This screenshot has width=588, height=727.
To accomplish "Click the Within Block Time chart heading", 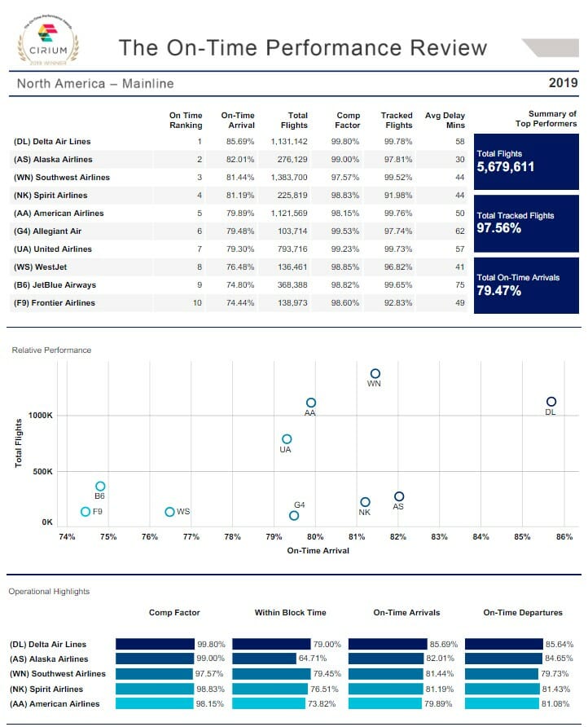I will [x=291, y=612].
